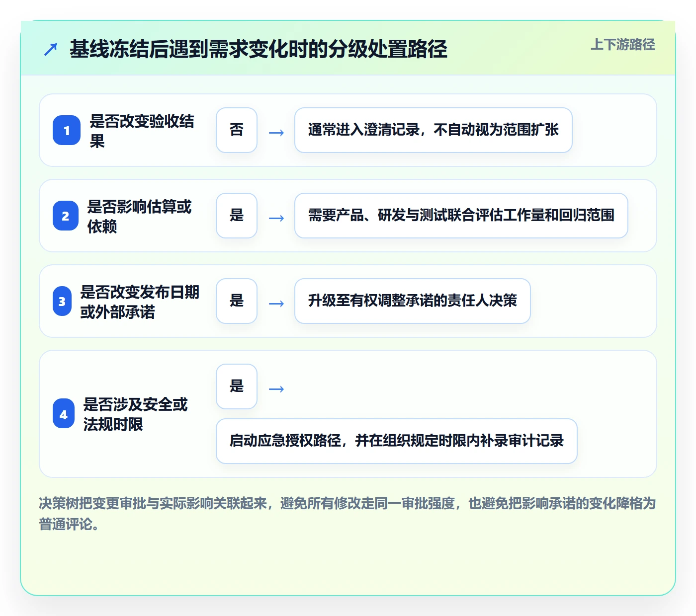Click the outcome "通常进入澄清记录，不自动视为范围扩张"
696x616 pixels.
point(434,130)
